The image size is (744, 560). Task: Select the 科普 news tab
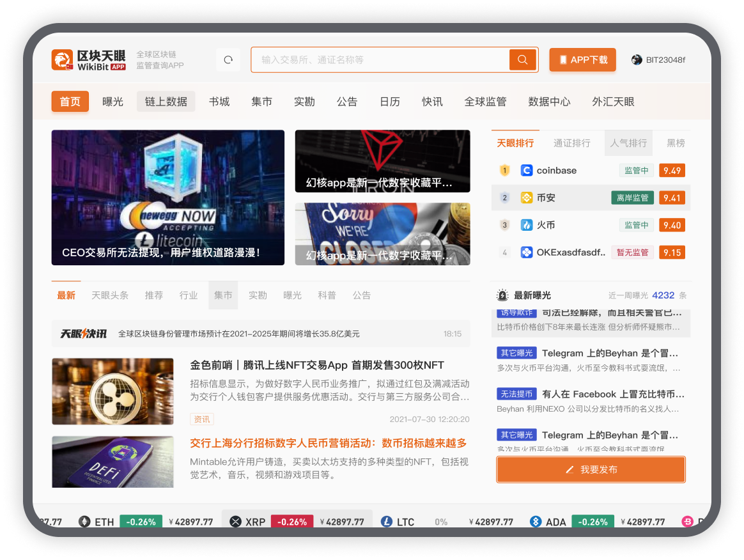(x=327, y=295)
